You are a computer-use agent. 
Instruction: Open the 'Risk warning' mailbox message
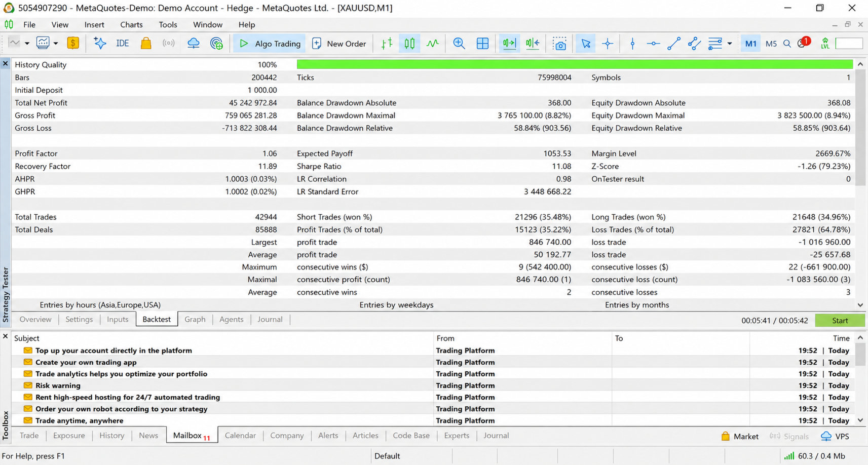[58, 385]
